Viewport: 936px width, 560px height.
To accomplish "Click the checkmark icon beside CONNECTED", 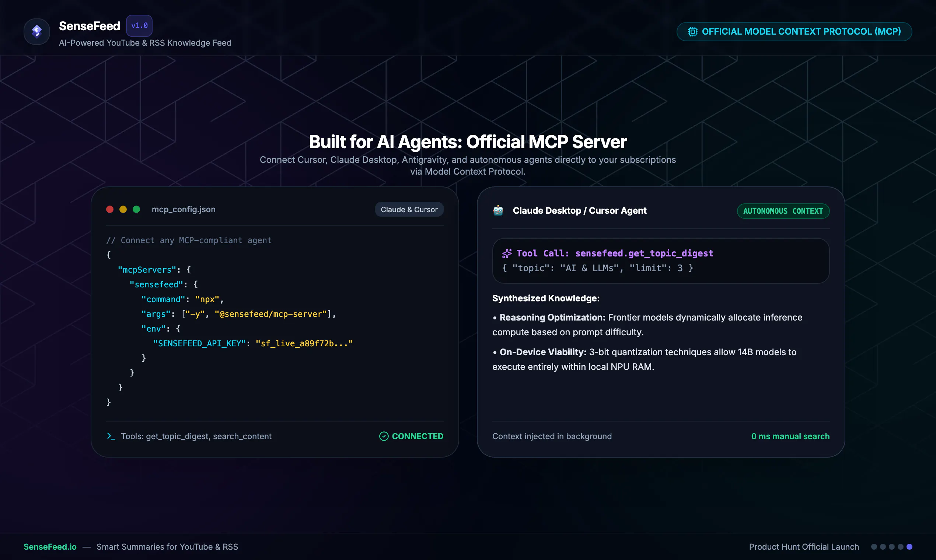I will [x=384, y=436].
